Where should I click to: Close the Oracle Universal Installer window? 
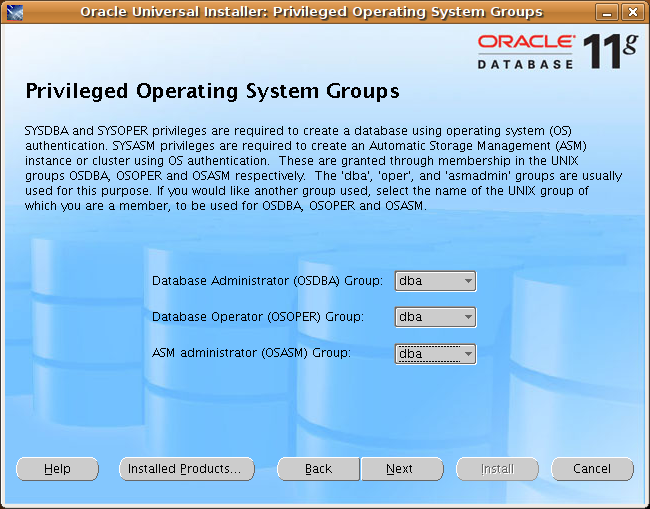point(633,12)
